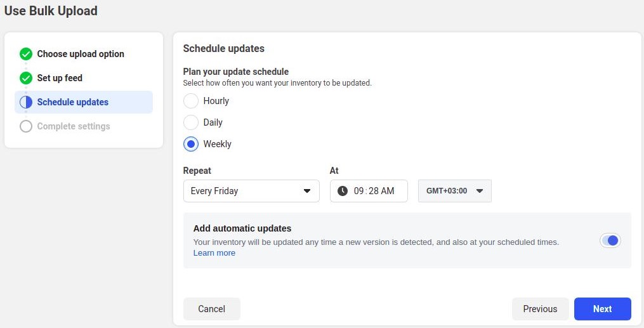Click the Previous button

(x=540, y=309)
